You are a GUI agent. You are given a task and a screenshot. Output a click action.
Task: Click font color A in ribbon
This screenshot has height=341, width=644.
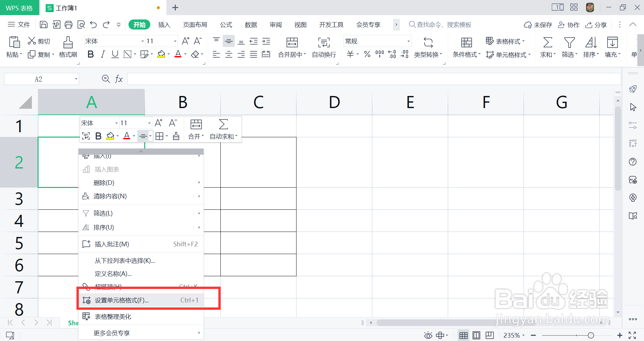pos(178,54)
